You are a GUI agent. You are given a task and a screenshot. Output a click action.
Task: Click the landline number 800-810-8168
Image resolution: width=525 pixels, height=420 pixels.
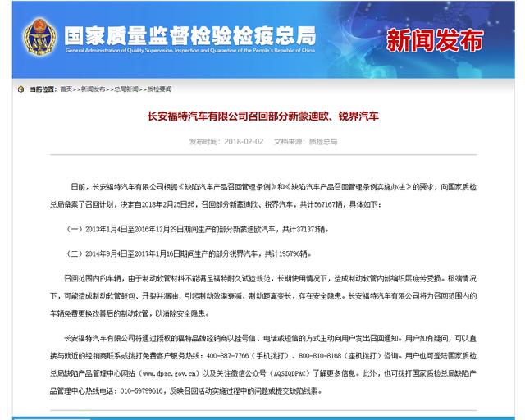[320, 356]
